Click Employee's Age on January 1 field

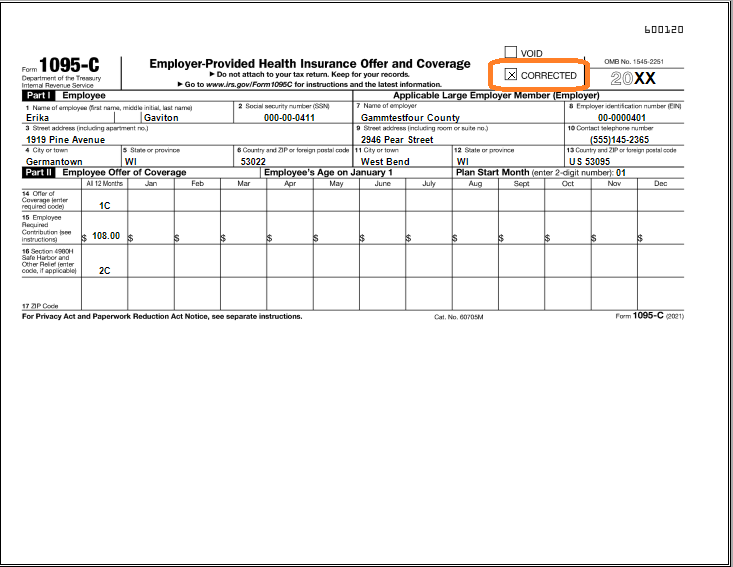click(x=356, y=172)
